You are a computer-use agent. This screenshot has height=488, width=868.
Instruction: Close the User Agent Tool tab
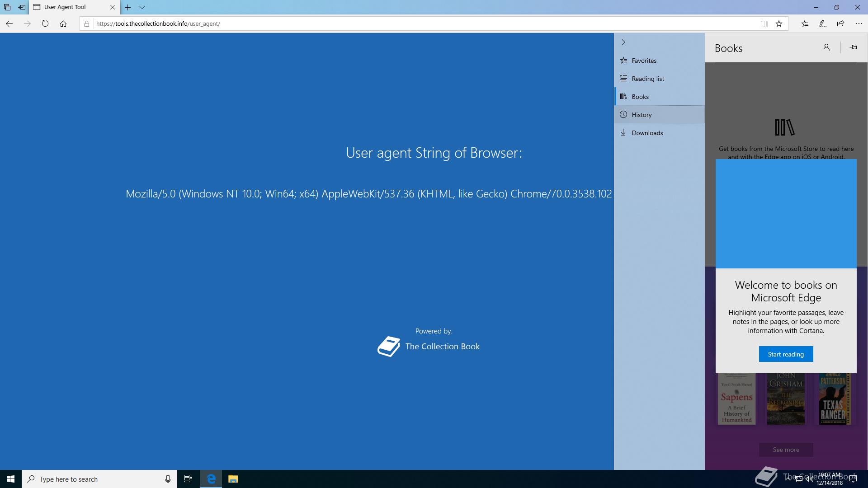click(x=113, y=7)
